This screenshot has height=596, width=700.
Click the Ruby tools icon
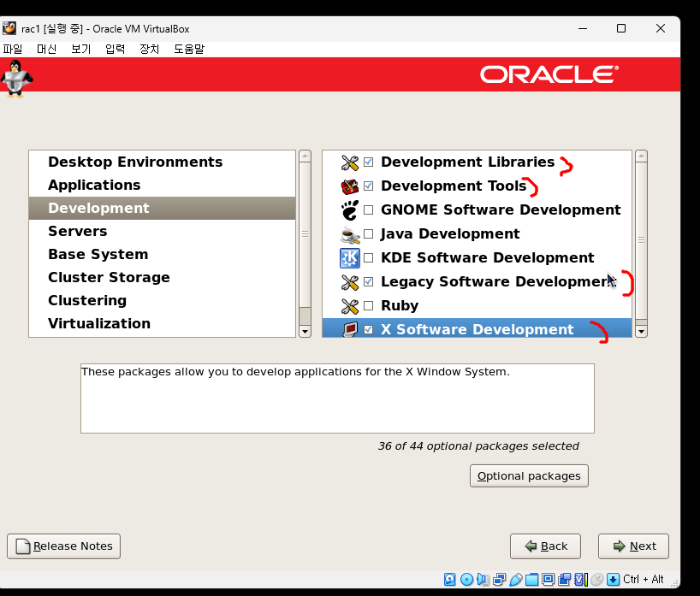(x=349, y=306)
